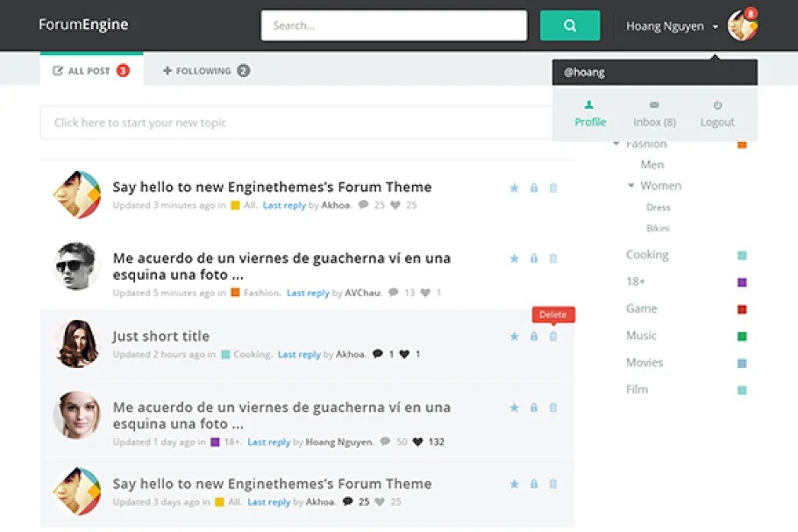Click the green search magnifier button
The width and height of the screenshot is (798, 532).
click(570, 25)
